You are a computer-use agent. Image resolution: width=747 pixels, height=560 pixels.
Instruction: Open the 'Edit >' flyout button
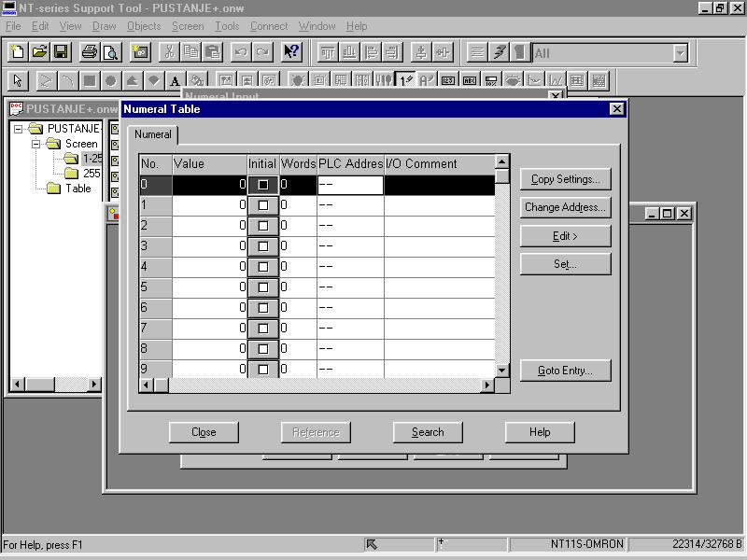565,236
